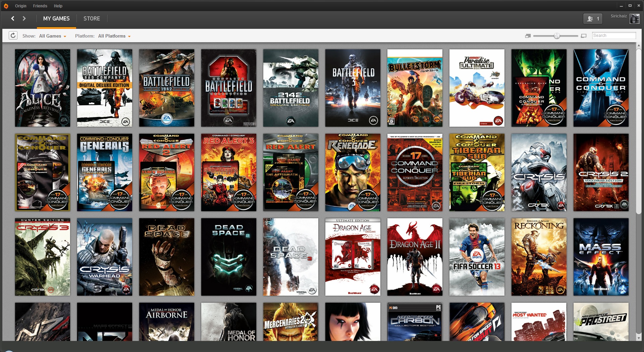Select Need for Speed Carbon tile

point(415,322)
